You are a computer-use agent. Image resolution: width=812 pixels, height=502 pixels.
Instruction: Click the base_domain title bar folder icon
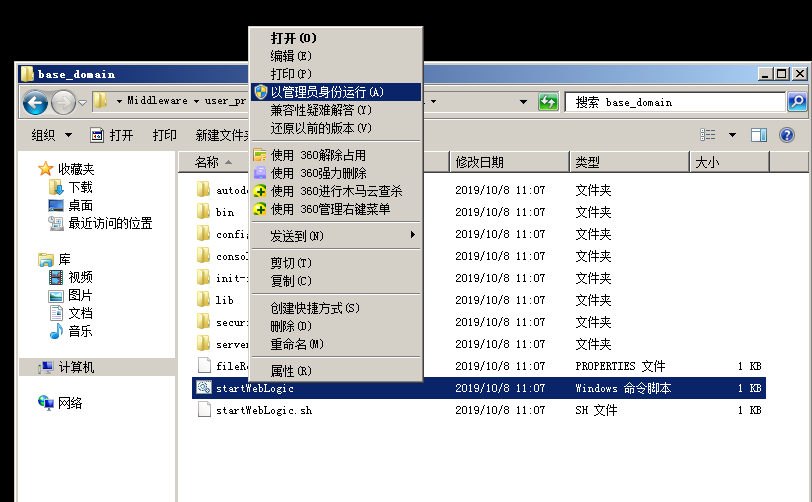[27, 74]
